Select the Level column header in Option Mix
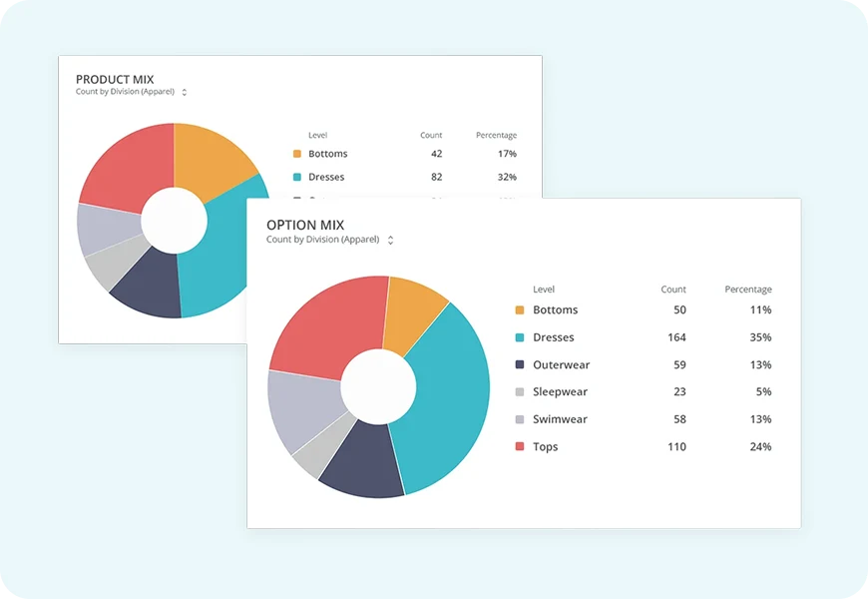This screenshot has width=868, height=599. coord(544,289)
